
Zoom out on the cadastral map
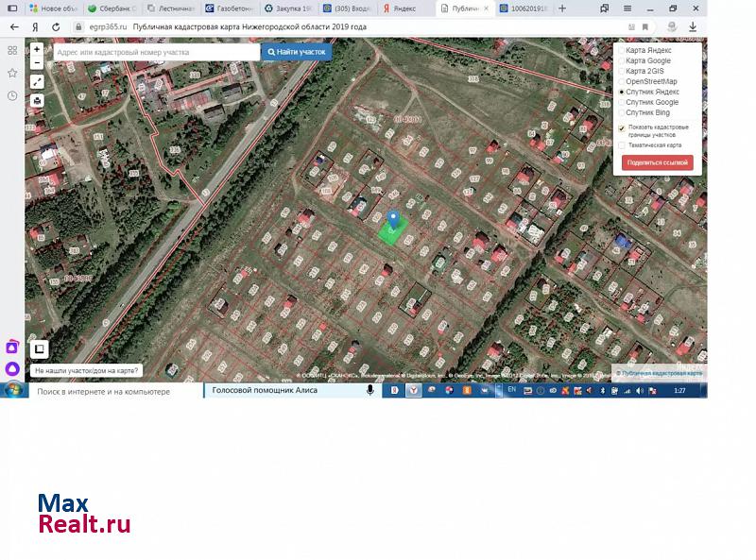pyautogui.click(x=37, y=64)
